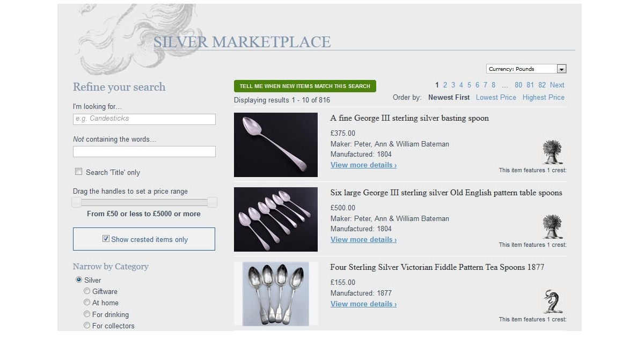Click the £375.00 price text
The height and width of the screenshot is (338, 644).
click(x=343, y=133)
